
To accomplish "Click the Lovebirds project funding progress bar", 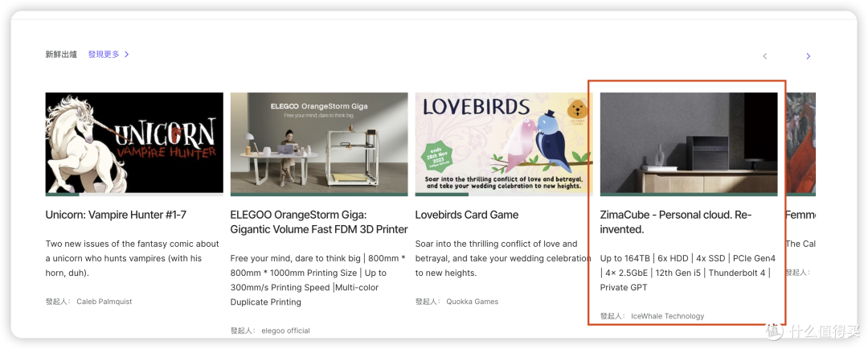I will (504, 195).
